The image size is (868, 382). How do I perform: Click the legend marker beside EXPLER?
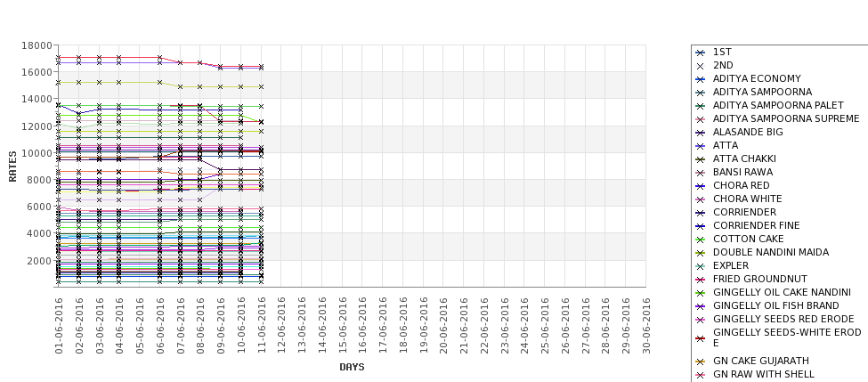coord(701,266)
